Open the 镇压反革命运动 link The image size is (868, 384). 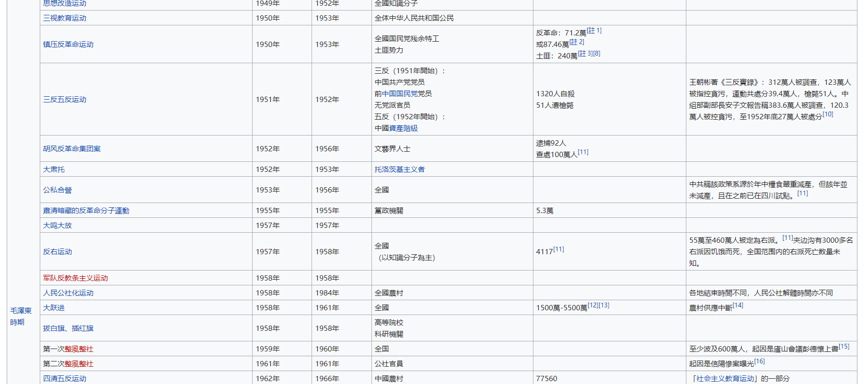(x=68, y=45)
